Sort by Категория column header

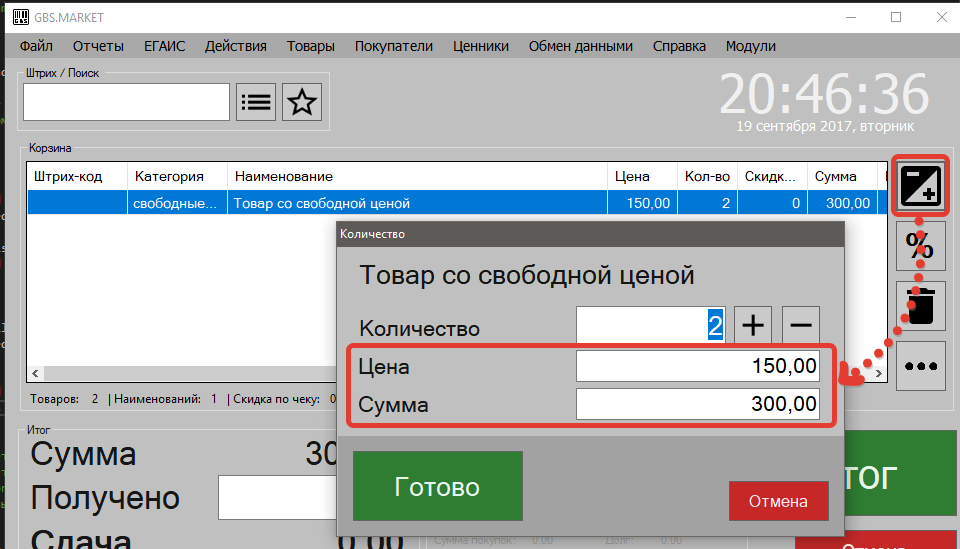coord(178,176)
